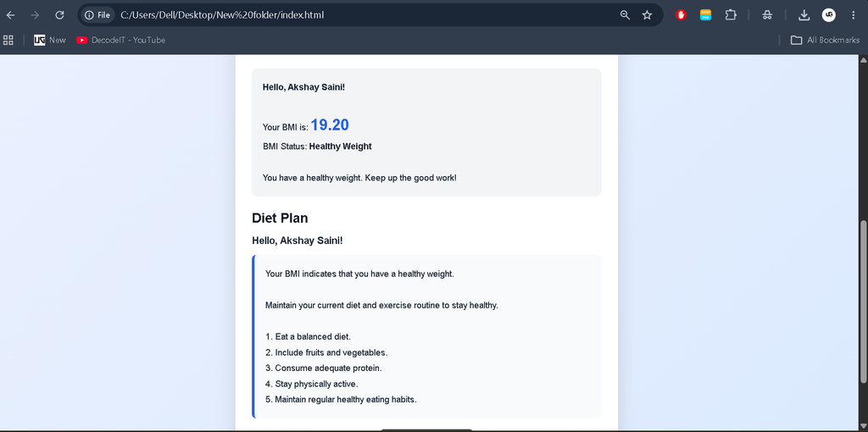Open the Downloads panel
The height and width of the screenshot is (432, 868).
[804, 15]
